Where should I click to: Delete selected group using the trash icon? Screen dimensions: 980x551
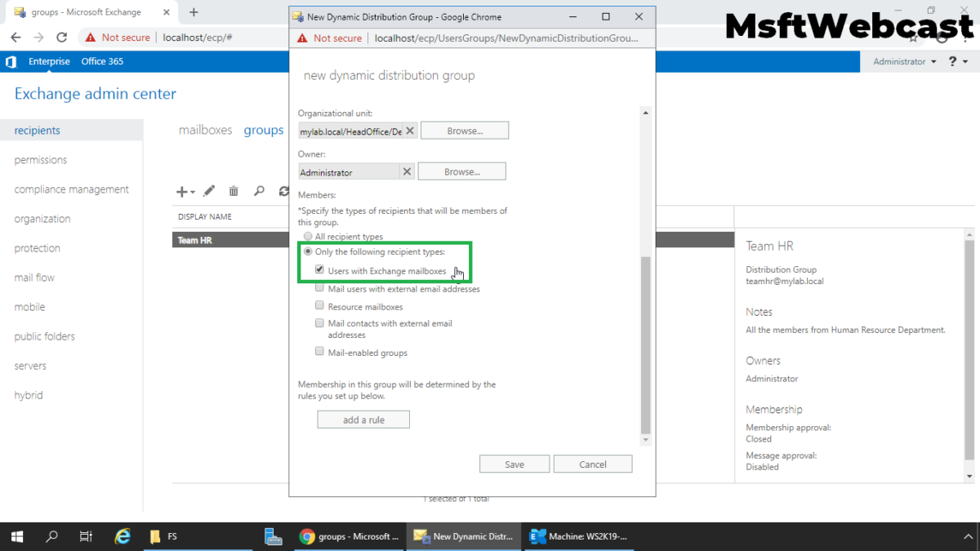coord(234,191)
